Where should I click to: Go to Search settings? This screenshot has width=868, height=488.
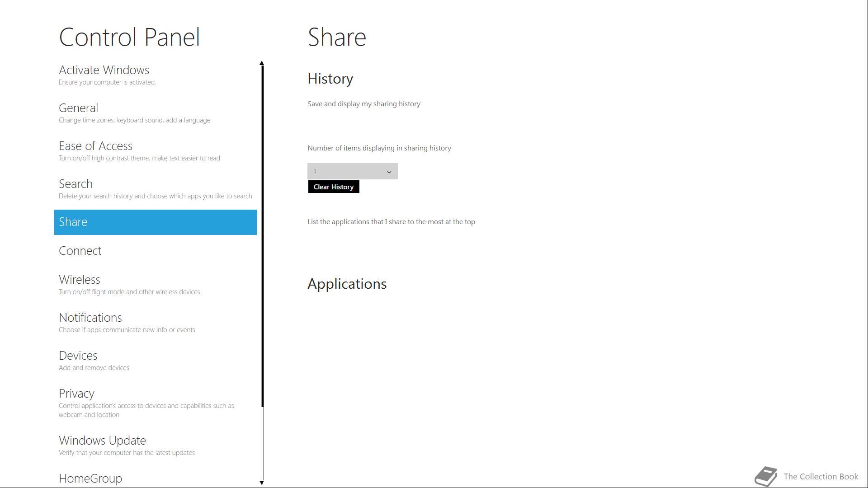click(x=155, y=189)
